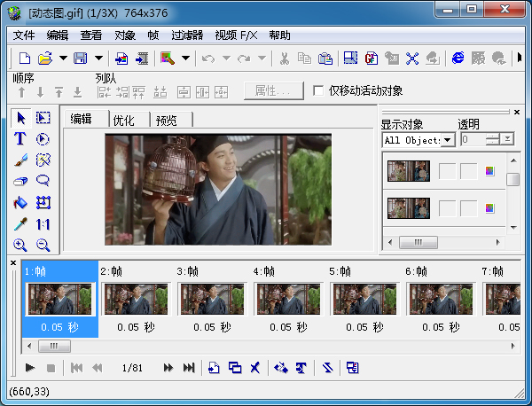Open the 视频 F/X menu
The width and height of the screenshot is (532, 406).
pos(236,35)
